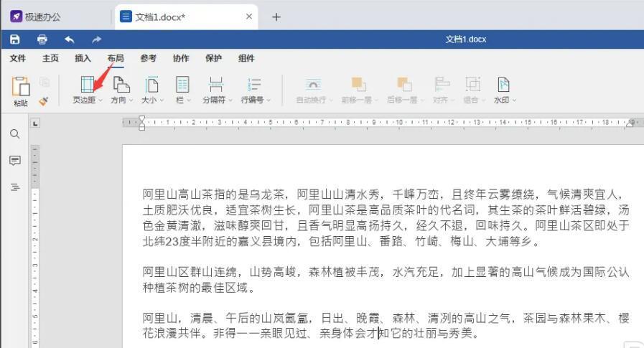The width and height of the screenshot is (644, 348).
Task: Click the 粘贴 paste icon
Action: [x=20, y=86]
